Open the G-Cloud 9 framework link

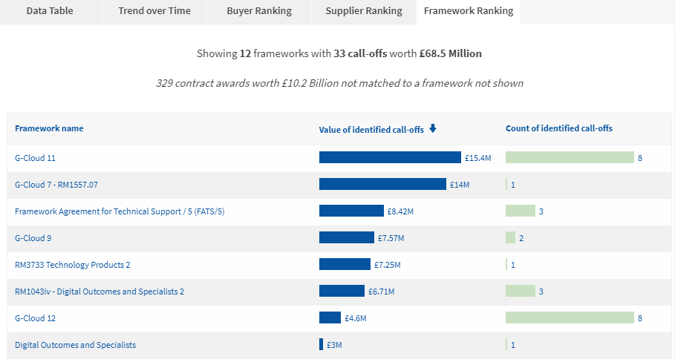[33, 238]
